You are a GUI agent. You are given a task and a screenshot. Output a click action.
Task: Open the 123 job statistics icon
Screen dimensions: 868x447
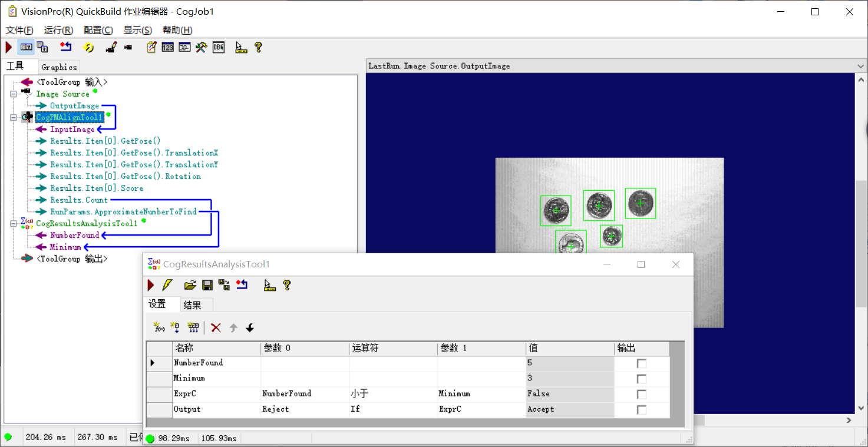click(x=168, y=48)
